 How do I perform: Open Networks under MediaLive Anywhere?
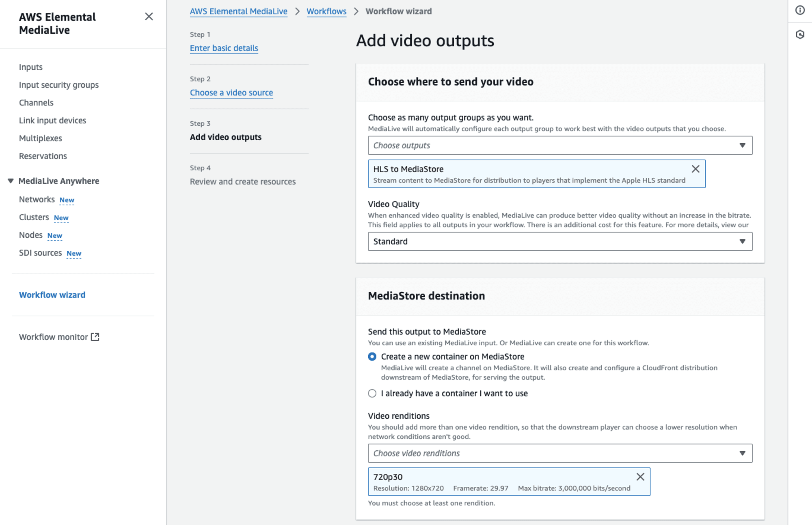(x=37, y=200)
